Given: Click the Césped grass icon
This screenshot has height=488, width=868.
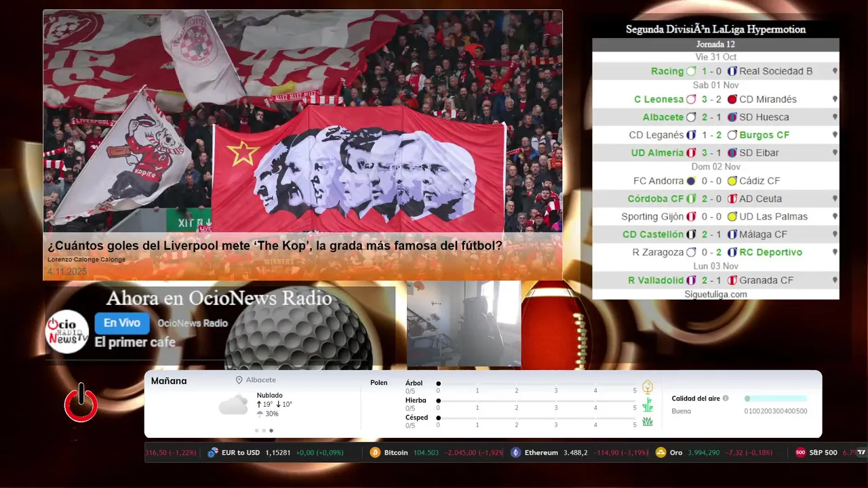Looking at the screenshot, I should coord(648,422).
